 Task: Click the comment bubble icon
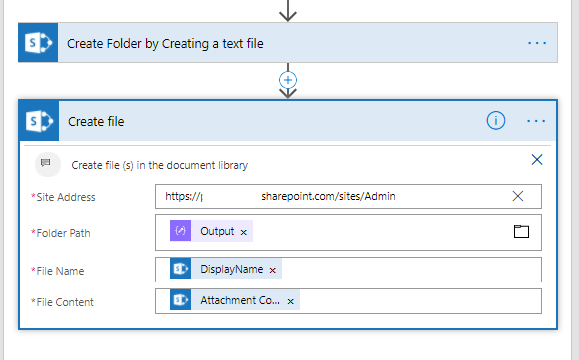(46, 163)
